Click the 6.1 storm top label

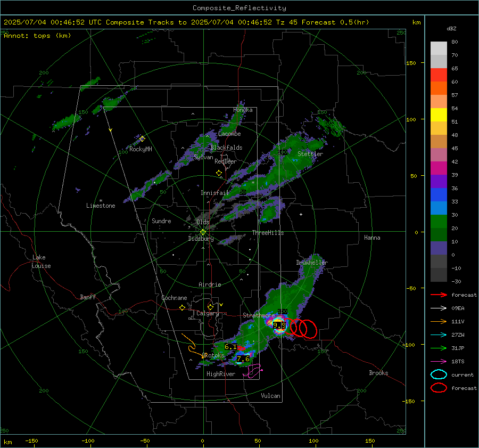pos(230,347)
